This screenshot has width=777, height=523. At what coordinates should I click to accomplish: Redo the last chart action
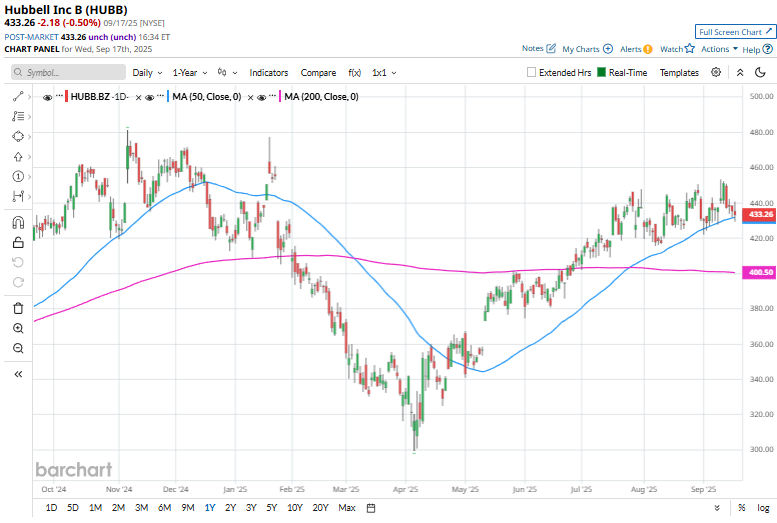(18, 282)
